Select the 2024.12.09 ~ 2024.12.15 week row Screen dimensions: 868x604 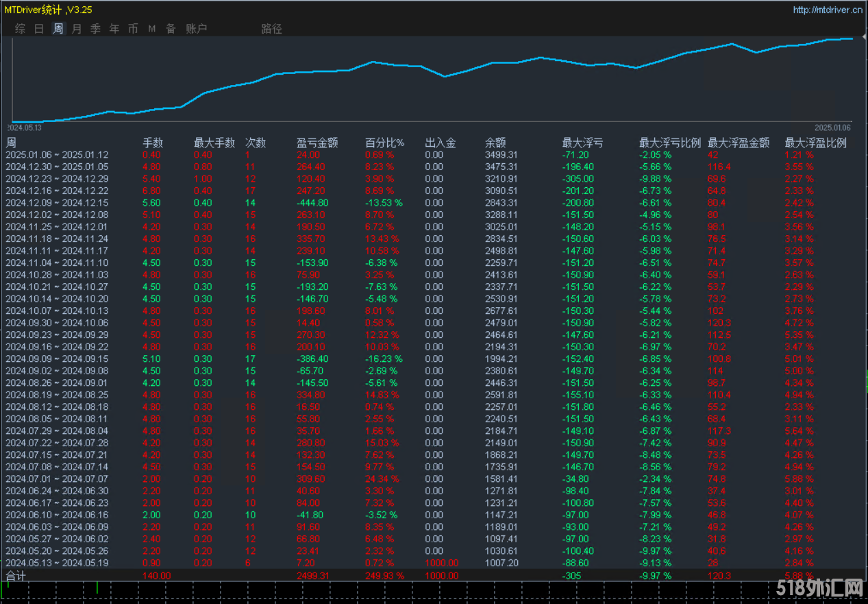pyautogui.click(x=57, y=203)
